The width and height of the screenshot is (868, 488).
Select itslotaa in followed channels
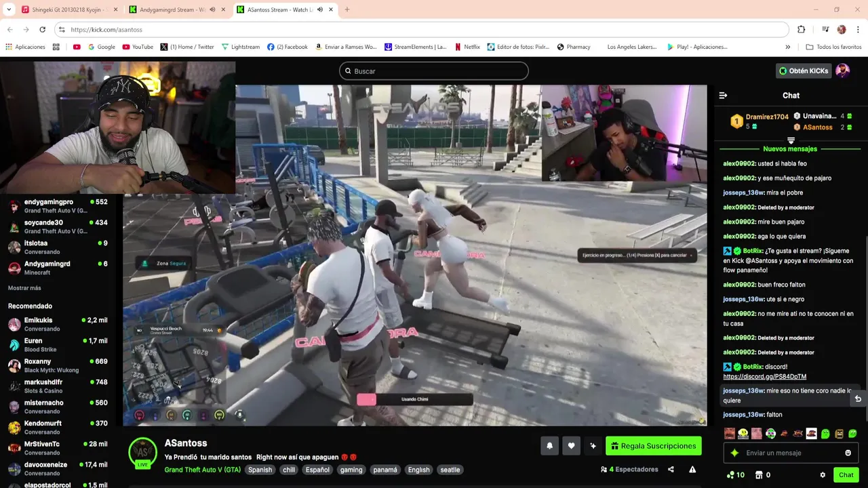tap(58, 247)
